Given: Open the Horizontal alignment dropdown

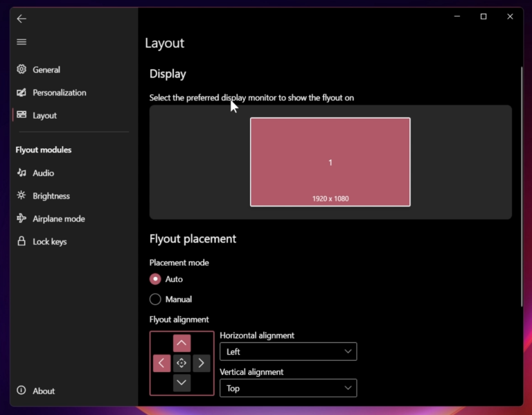Looking at the screenshot, I should tap(288, 352).
